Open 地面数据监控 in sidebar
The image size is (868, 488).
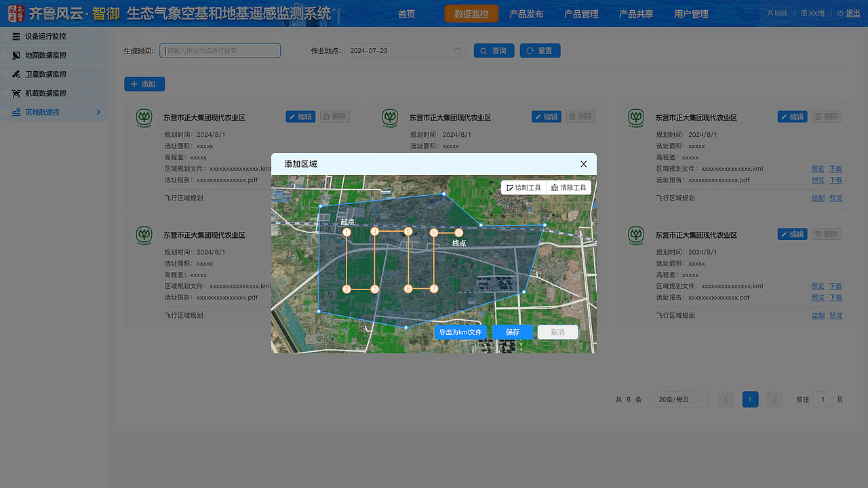(x=54, y=56)
